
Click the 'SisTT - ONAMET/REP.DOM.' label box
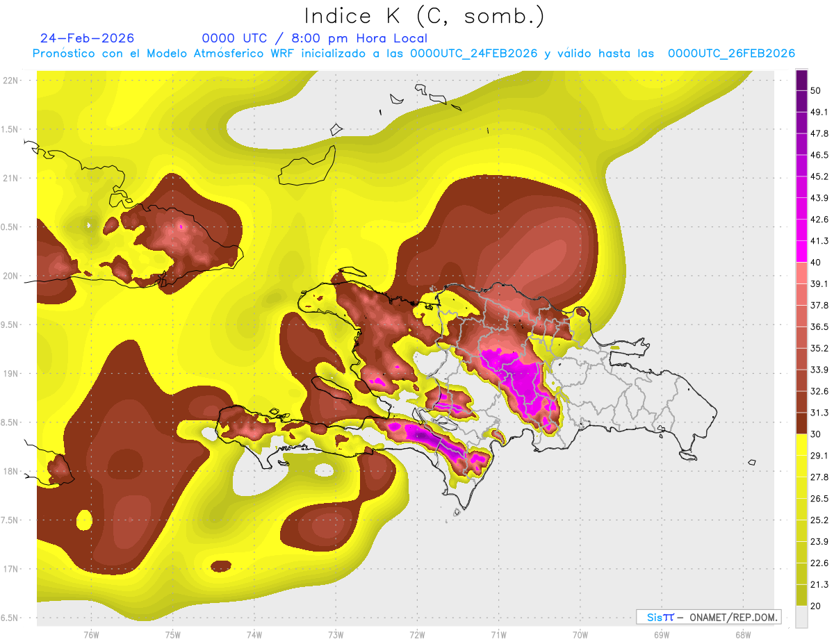coord(709,617)
